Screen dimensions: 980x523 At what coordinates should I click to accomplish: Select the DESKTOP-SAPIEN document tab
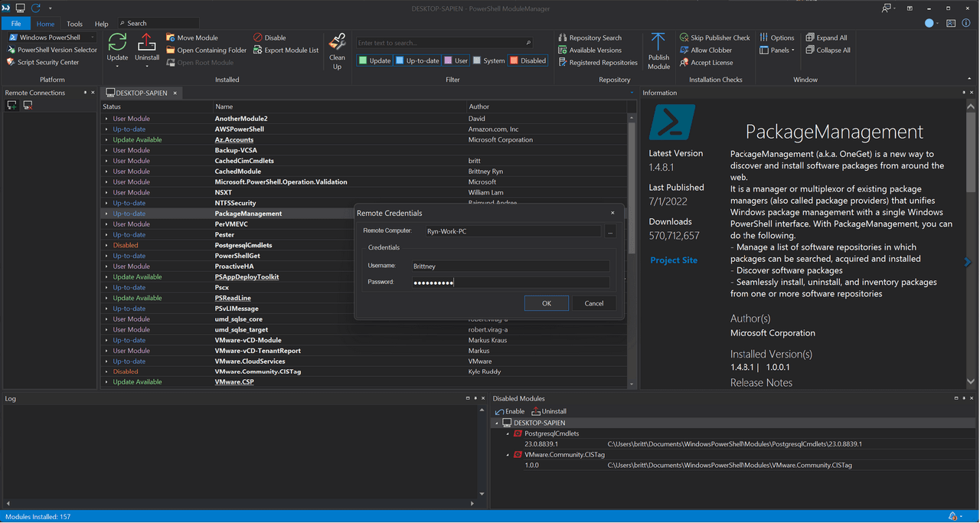141,93
